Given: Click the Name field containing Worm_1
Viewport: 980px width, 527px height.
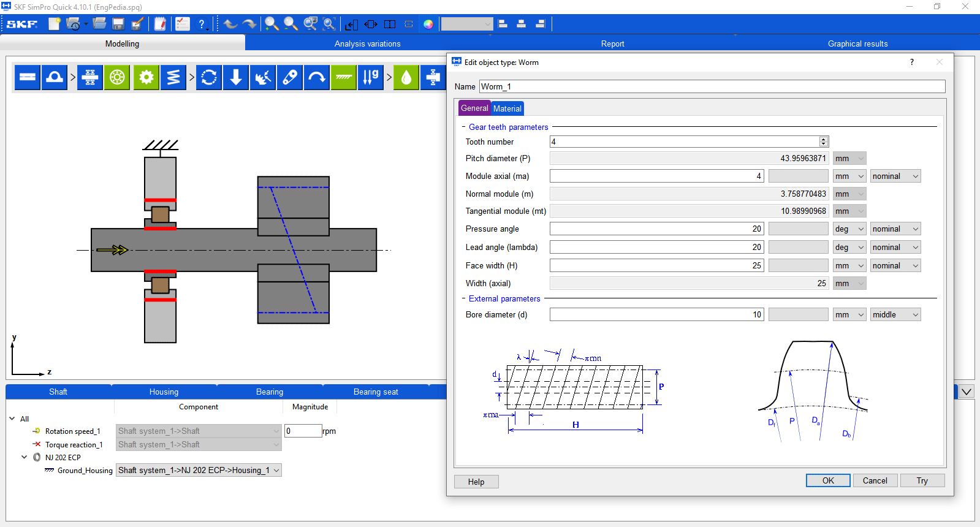Looking at the screenshot, I should pos(712,86).
